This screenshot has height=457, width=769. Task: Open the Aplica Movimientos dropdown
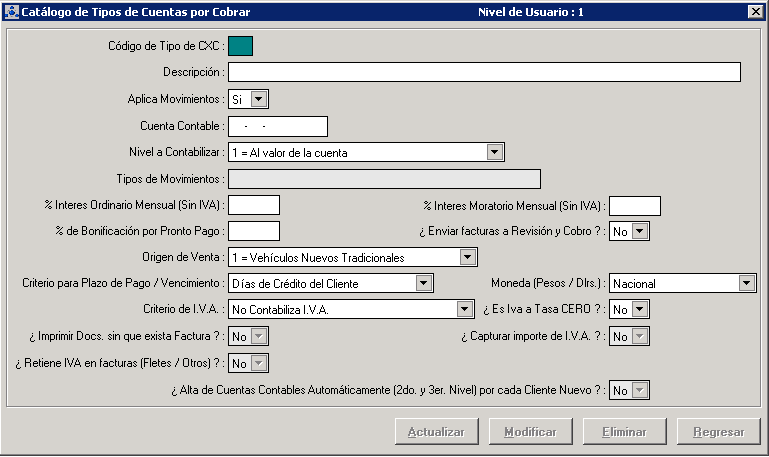click(259, 99)
